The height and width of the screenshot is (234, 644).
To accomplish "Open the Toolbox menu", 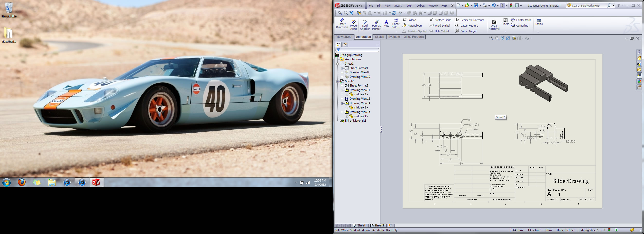I will coord(420,6).
